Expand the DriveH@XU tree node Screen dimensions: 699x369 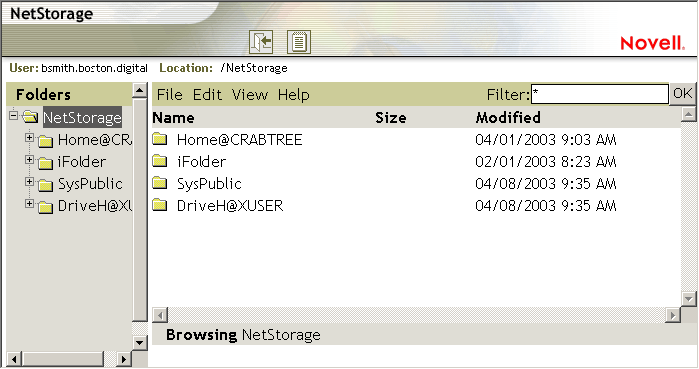click(29, 204)
